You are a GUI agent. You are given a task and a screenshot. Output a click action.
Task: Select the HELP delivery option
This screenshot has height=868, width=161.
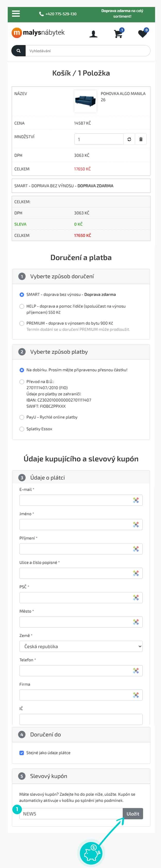pos(22,306)
